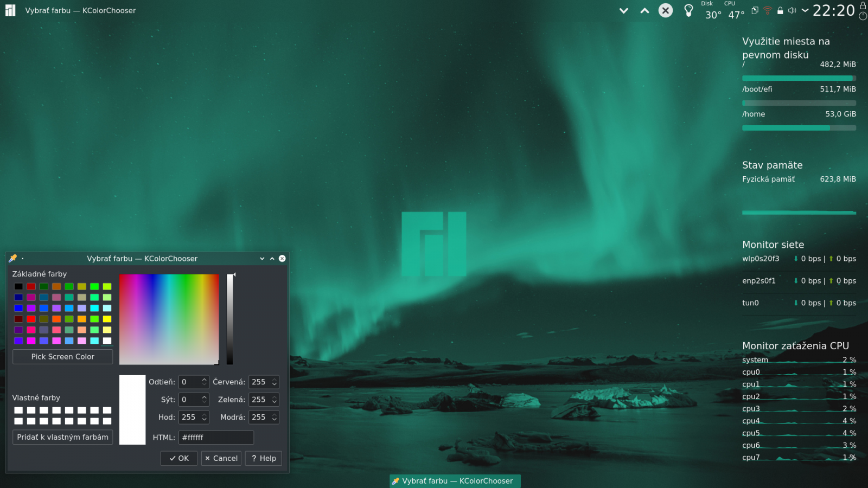Open the Manjaro application launcher icon
Image resolution: width=868 pixels, height=488 pixels.
(x=9, y=10)
